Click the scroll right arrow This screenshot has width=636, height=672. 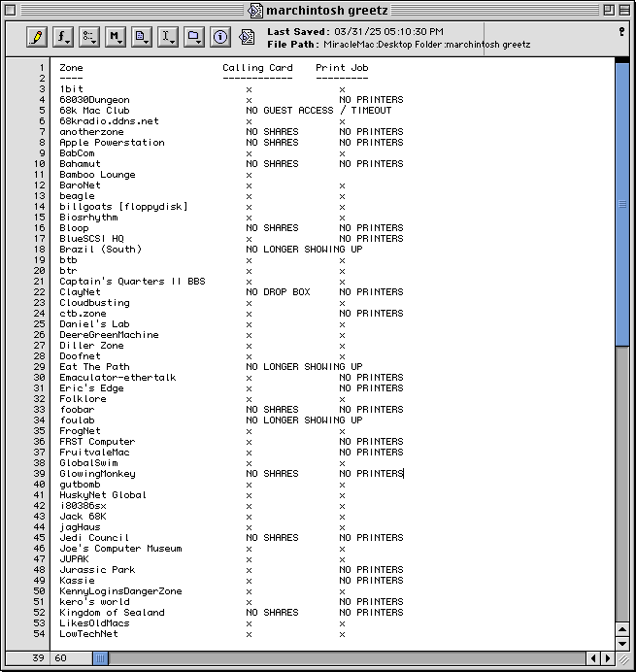(607, 657)
